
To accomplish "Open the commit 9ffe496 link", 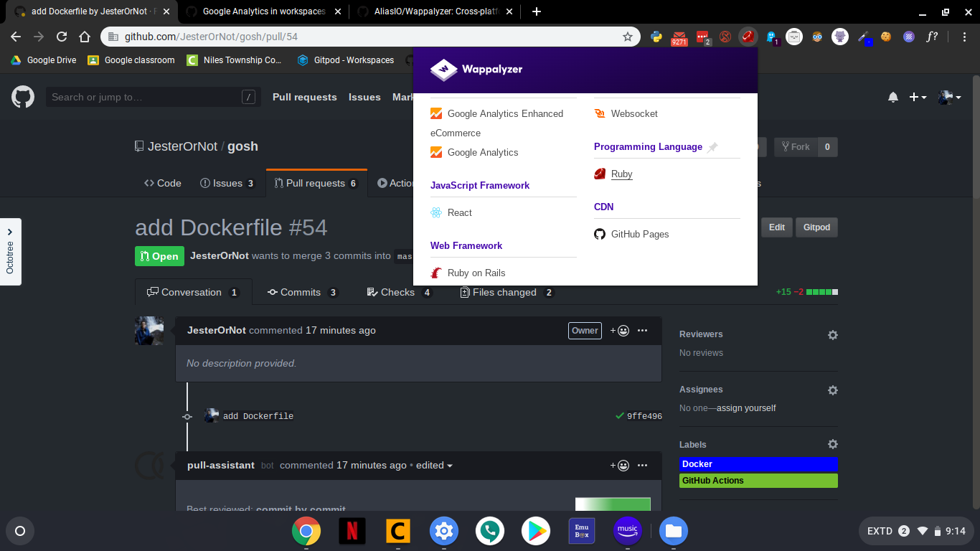I will coord(644,416).
